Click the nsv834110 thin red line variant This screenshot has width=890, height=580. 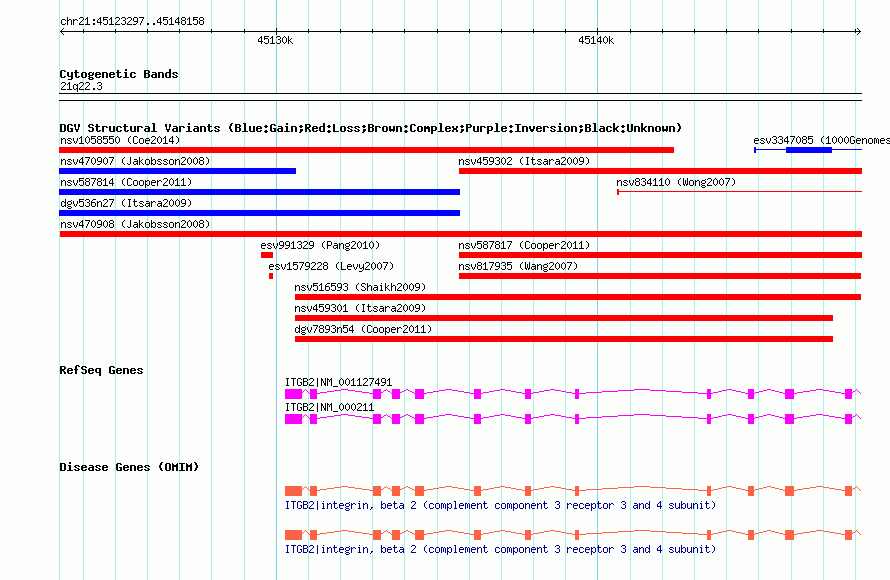[740, 192]
